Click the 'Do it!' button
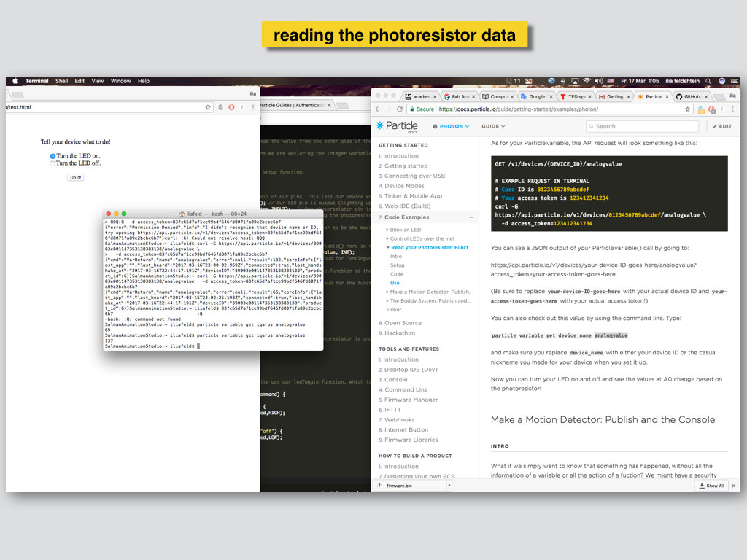This screenshot has height=560, width=747. coord(75,178)
